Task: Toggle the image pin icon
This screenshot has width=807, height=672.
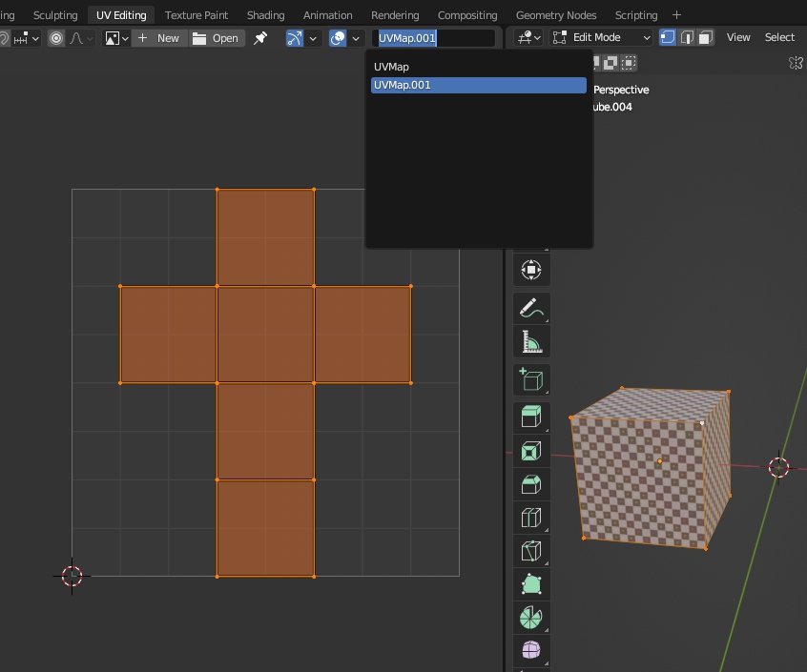Action: point(260,38)
